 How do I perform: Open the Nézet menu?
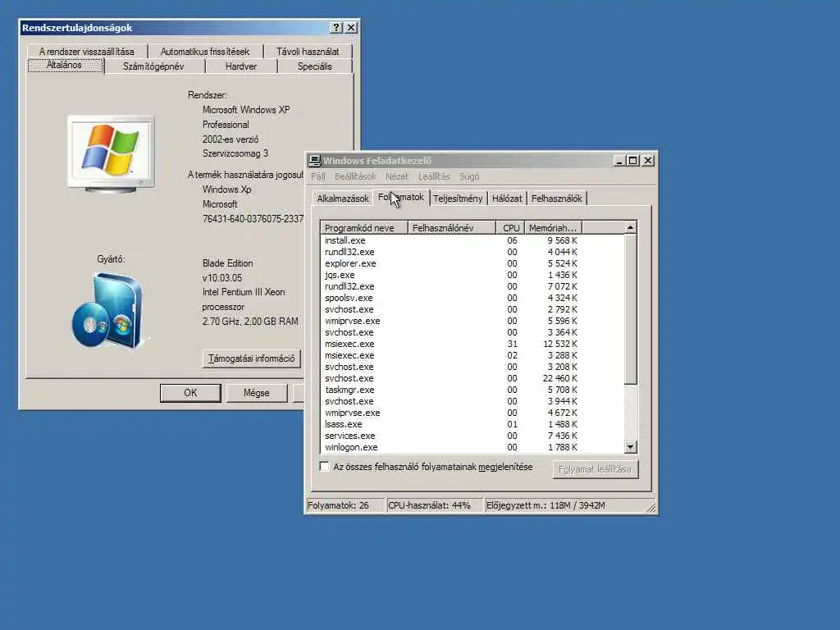396,176
